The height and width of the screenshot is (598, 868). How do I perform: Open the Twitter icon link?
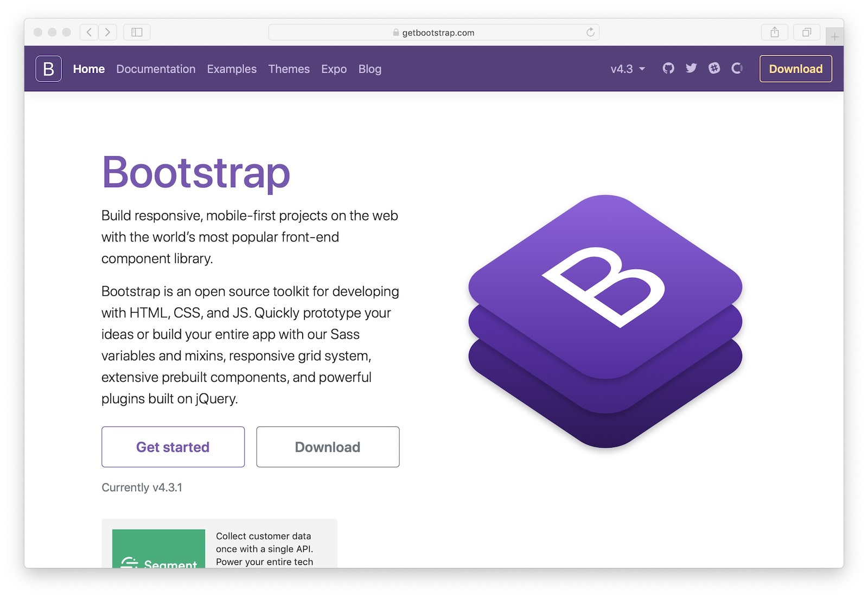coord(691,68)
